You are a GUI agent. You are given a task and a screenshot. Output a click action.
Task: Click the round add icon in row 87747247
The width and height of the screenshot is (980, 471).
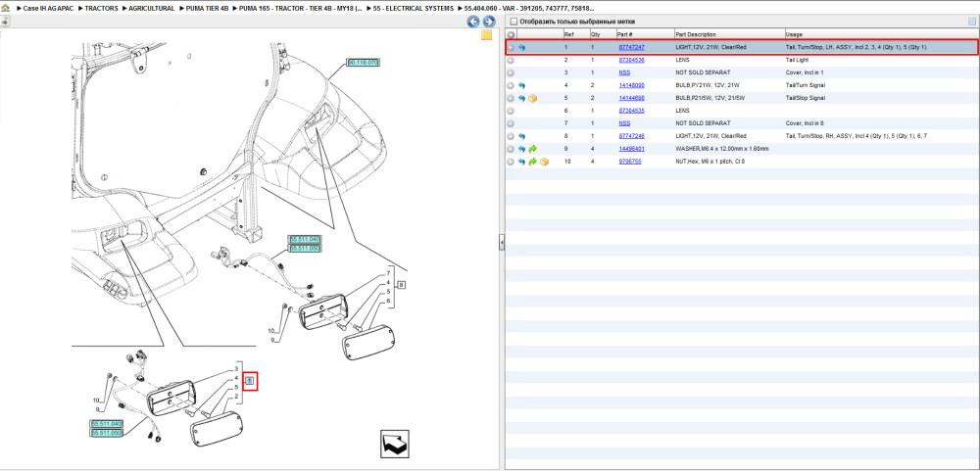pos(511,47)
